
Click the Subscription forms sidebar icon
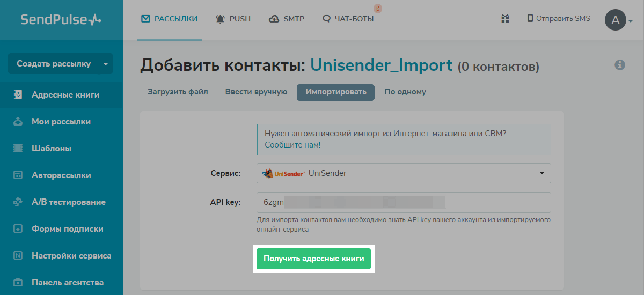pyautogui.click(x=18, y=229)
